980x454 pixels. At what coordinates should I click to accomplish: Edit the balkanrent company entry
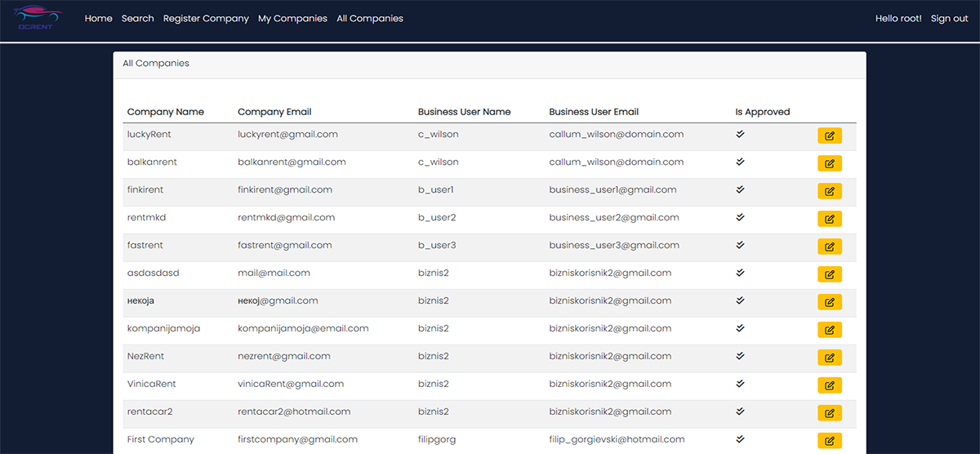point(829,164)
